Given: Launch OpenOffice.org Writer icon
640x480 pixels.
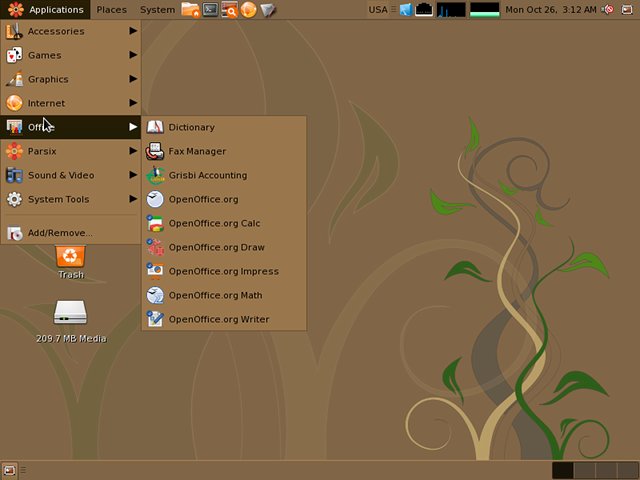Looking at the screenshot, I should [155, 319].
